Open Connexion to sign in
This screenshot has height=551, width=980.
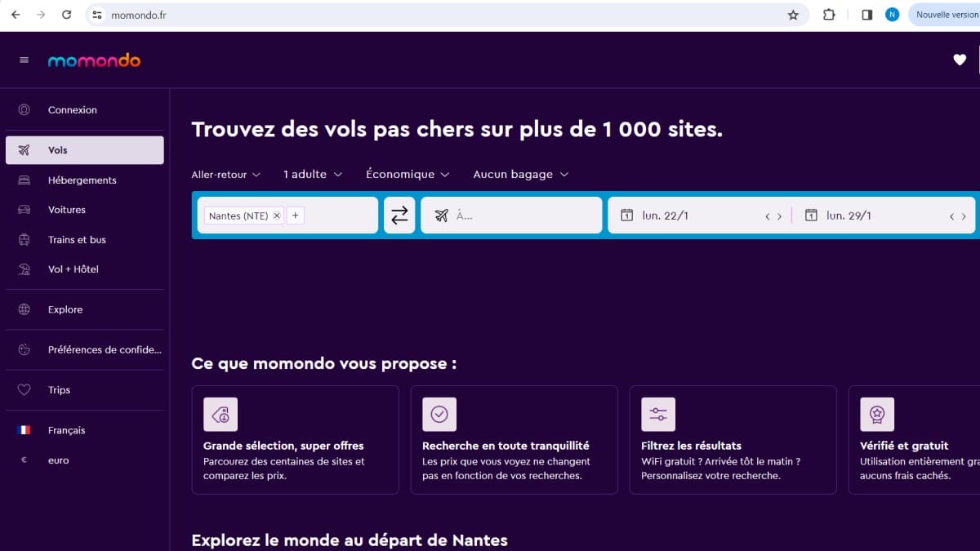tap(72, 110)
